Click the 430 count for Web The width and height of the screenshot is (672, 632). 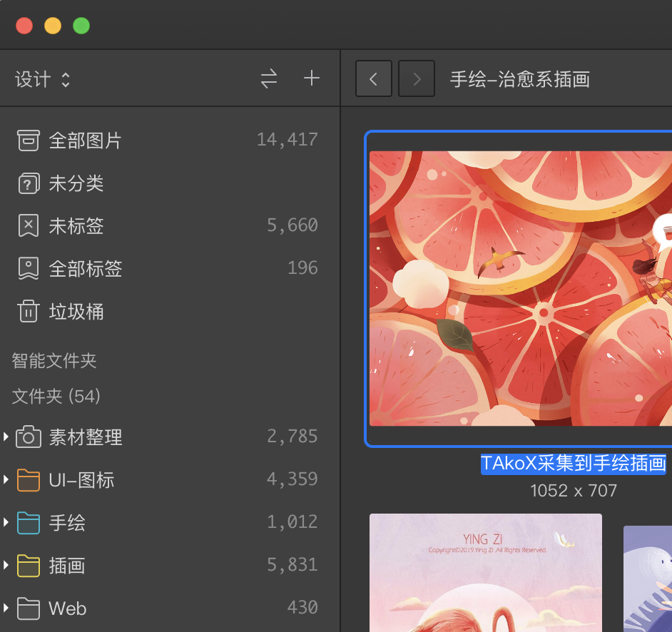click(302, 607)
